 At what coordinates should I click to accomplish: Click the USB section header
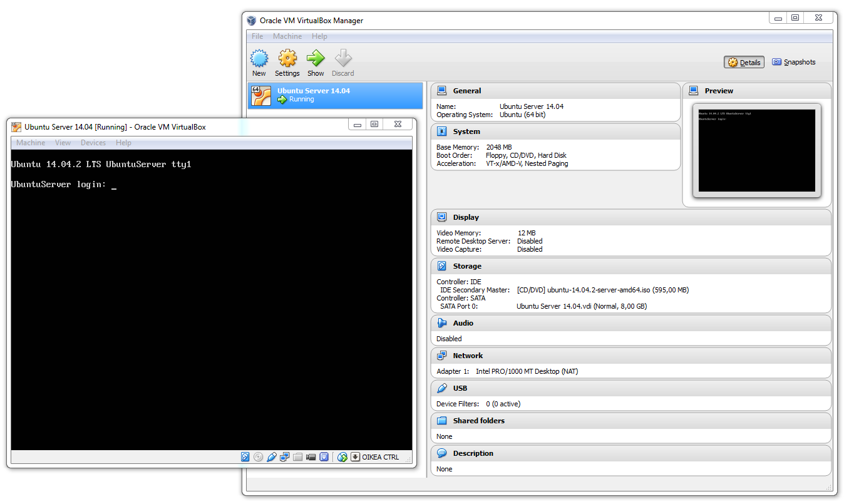click(x=631, y=388)
